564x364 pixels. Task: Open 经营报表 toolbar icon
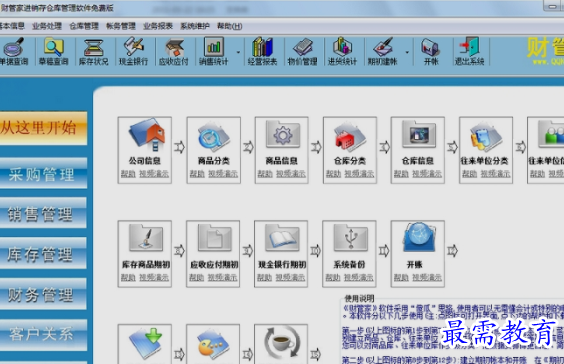click(263, 52)
